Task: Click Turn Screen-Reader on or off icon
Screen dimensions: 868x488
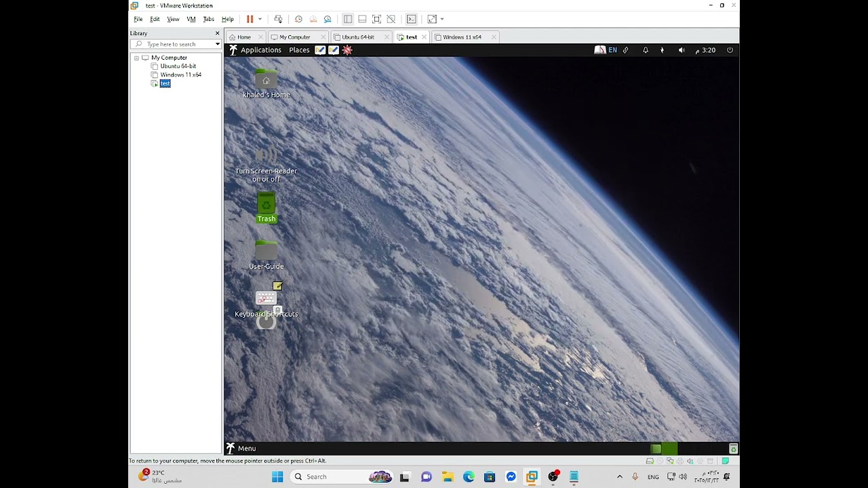Action: pos(266,165)
